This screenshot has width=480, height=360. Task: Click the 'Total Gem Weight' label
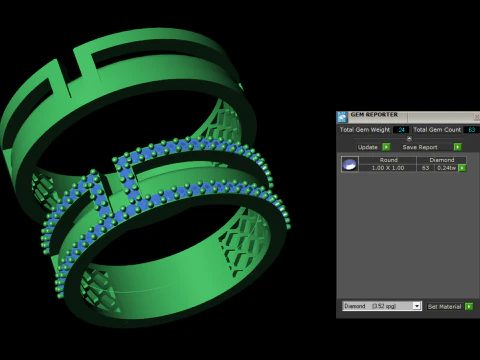point(365,130)
